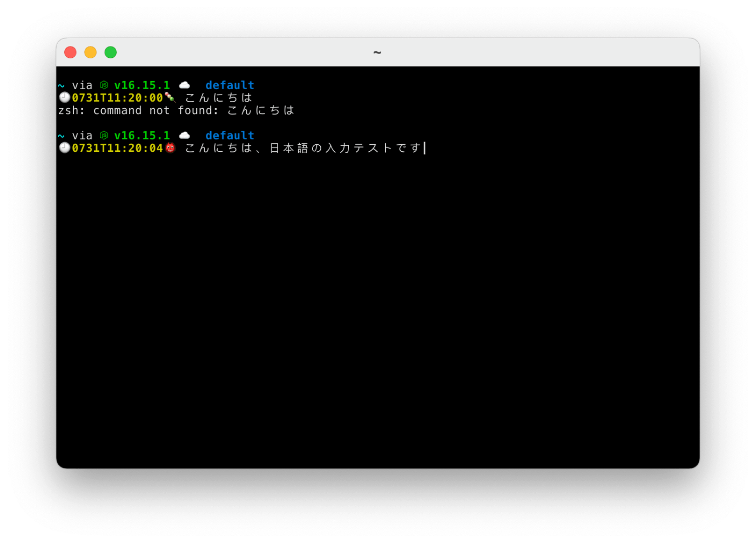Image resolution: width=756 pixels, height=543 pixels.
Task: Click the Node.js icon in second prompt
Action: pyautogui.click(x=104, y=135)
